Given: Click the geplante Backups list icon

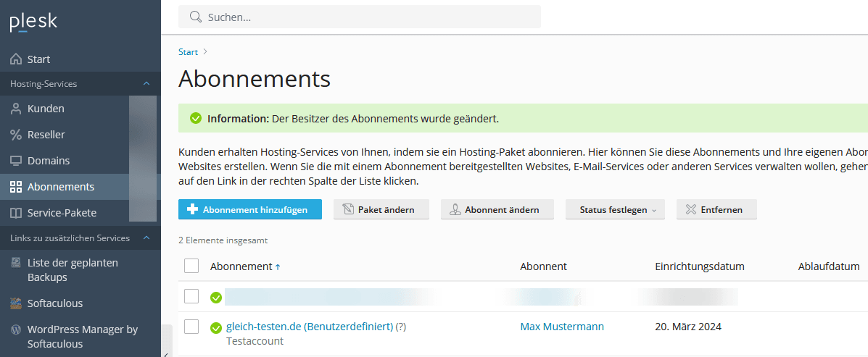Looking at the screenshot, I should [x=16, y=263].
